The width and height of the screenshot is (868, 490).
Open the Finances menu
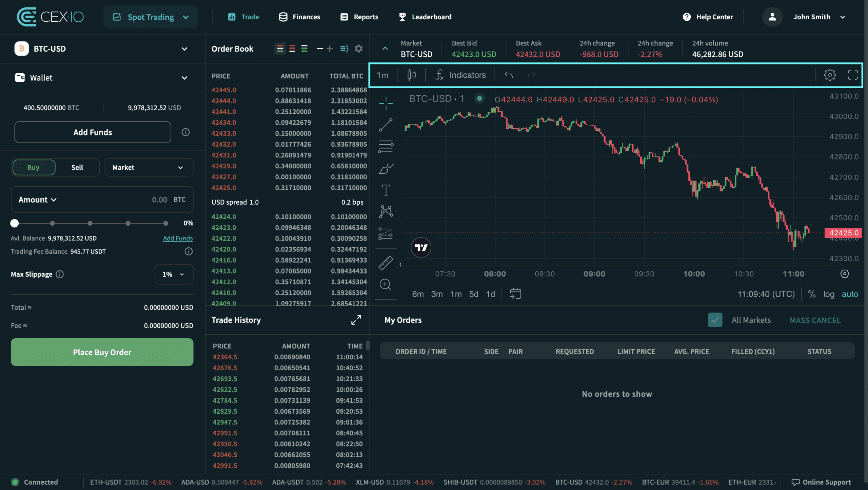click(x=299, y=17)
